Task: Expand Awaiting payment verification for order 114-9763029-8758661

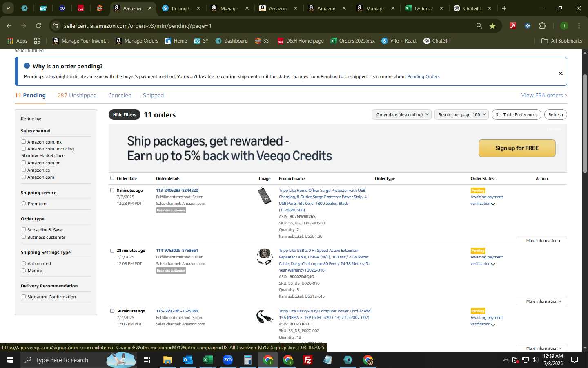Action: click(486, 260)
